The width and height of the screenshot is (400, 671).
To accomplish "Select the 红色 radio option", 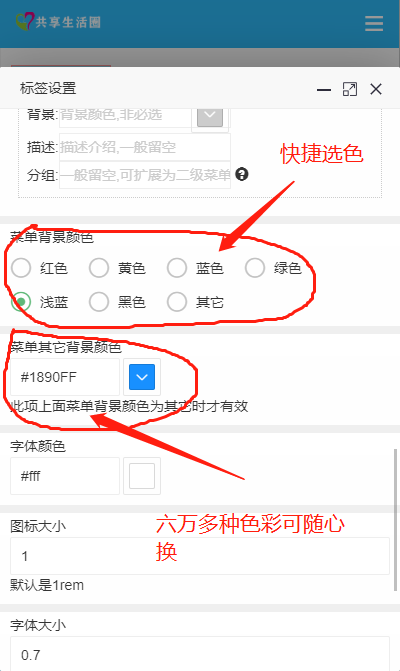I will (x=21, y=268).
